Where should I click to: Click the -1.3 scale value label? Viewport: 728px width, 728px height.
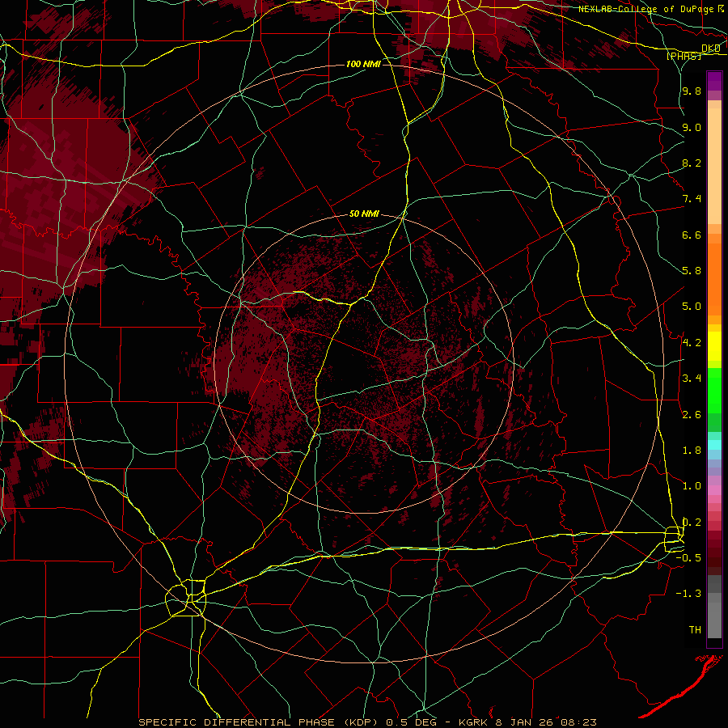688,594
